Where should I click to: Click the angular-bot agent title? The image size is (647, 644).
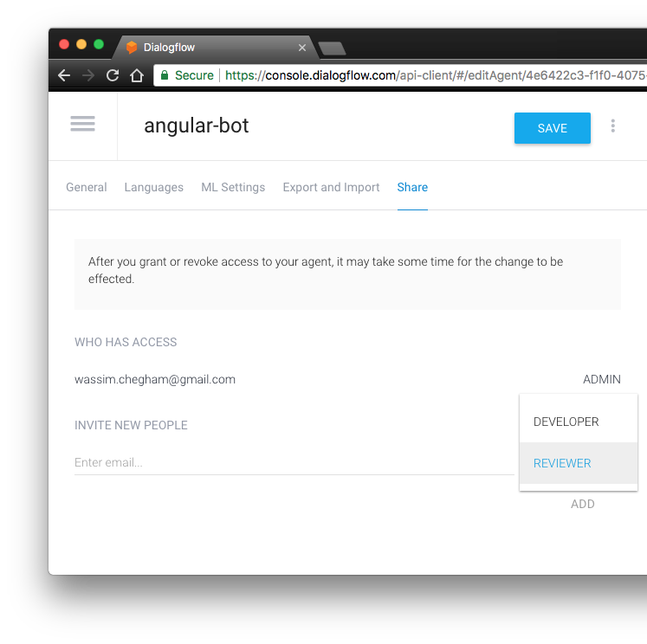(196, 126)
